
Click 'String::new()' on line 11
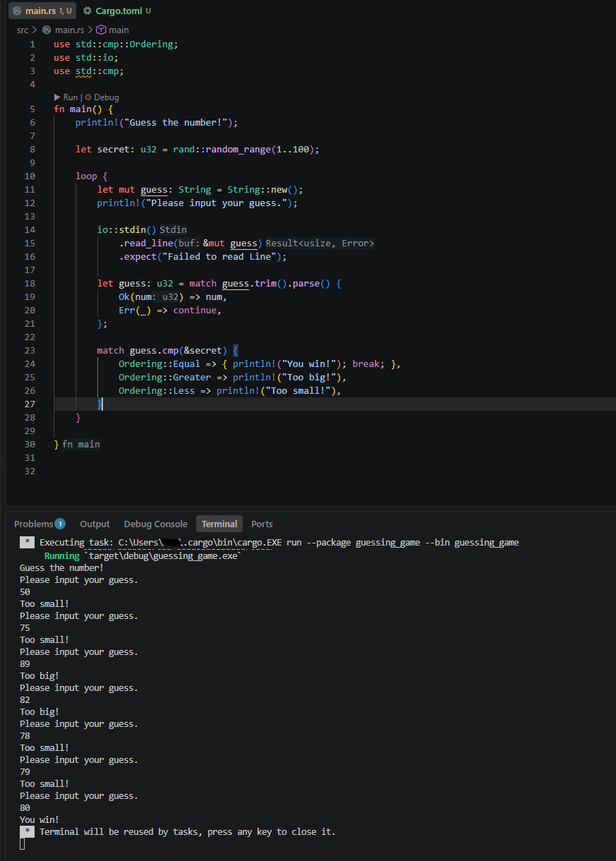point(262,190)
